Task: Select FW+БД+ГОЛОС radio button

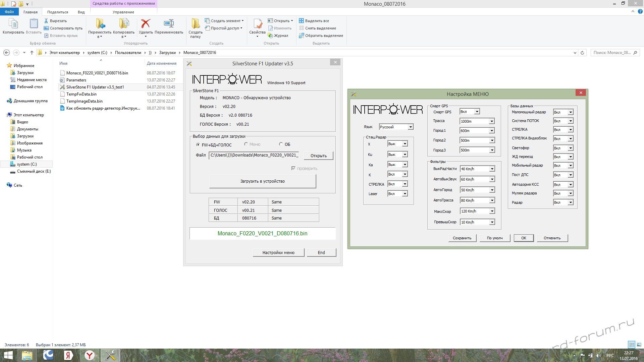Action: tap(198, 145)
